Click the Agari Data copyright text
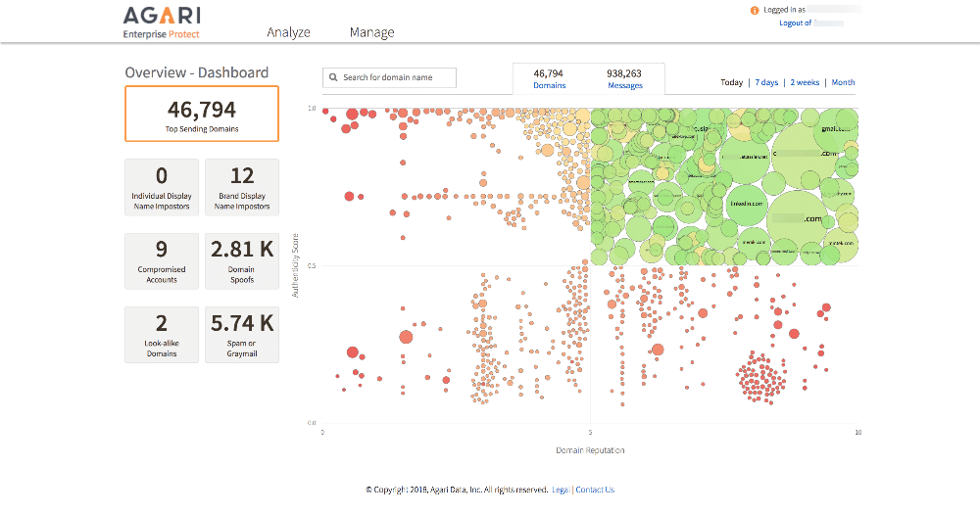 tap(457, 490)
